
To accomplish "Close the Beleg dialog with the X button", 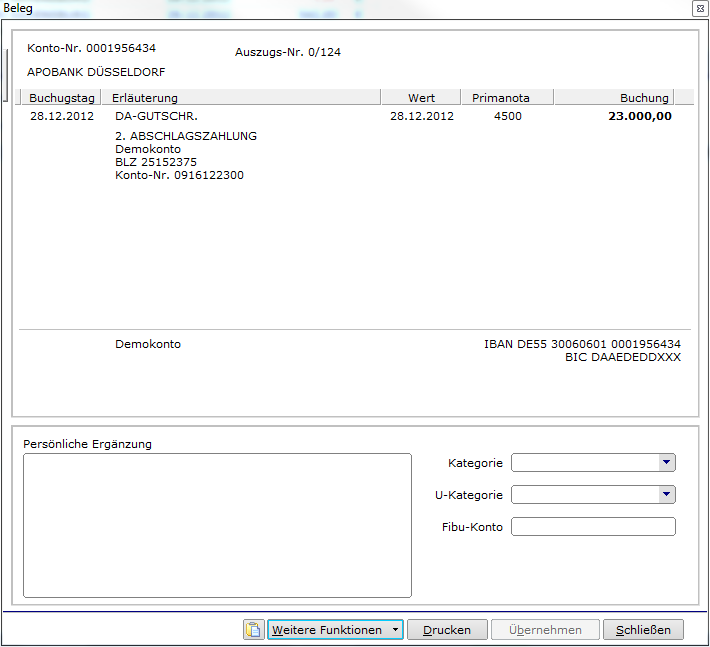I will point(700,9).
